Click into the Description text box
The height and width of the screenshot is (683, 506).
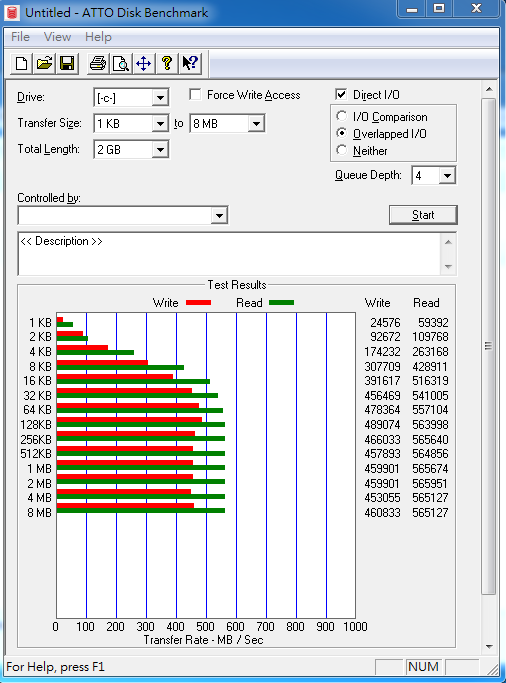pyautogui.click(x=229, y=254)
